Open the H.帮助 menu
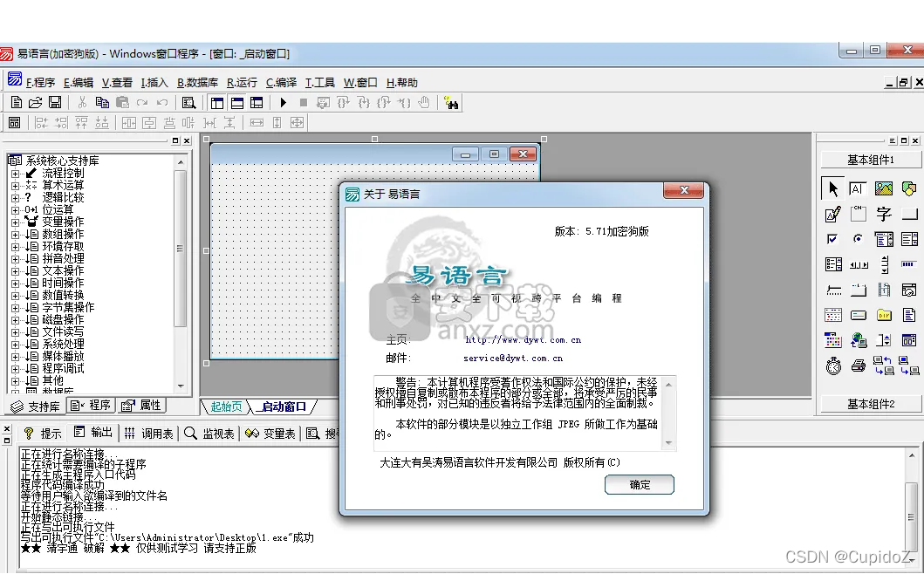Viewport: 924px width, 574px height. (402, 83)
